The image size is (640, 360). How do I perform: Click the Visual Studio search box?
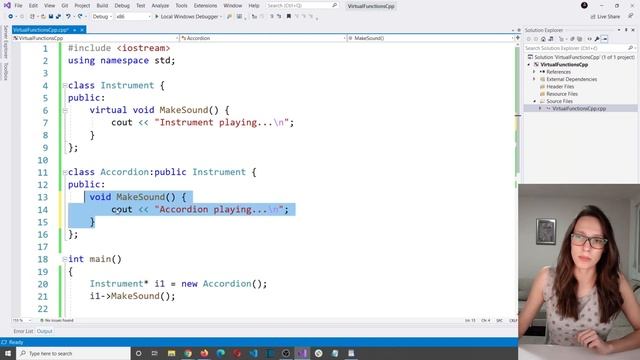point(302,6)
